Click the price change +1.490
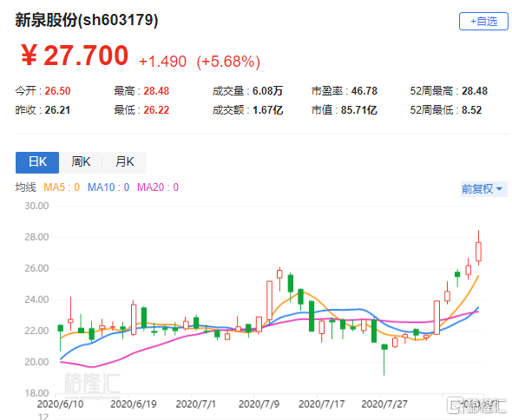Viewport: 512px width, 420px height. click(162, 62)
